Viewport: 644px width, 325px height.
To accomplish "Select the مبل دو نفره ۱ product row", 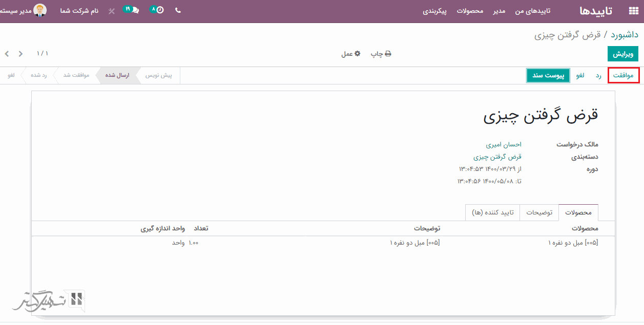I will (x=573, y=243).
